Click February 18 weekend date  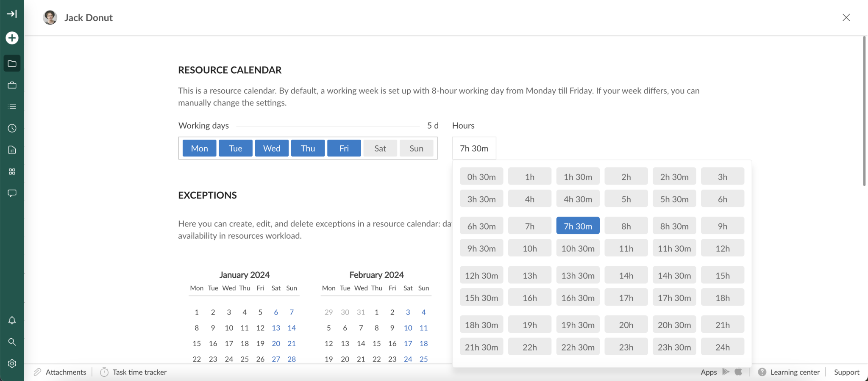423,343
